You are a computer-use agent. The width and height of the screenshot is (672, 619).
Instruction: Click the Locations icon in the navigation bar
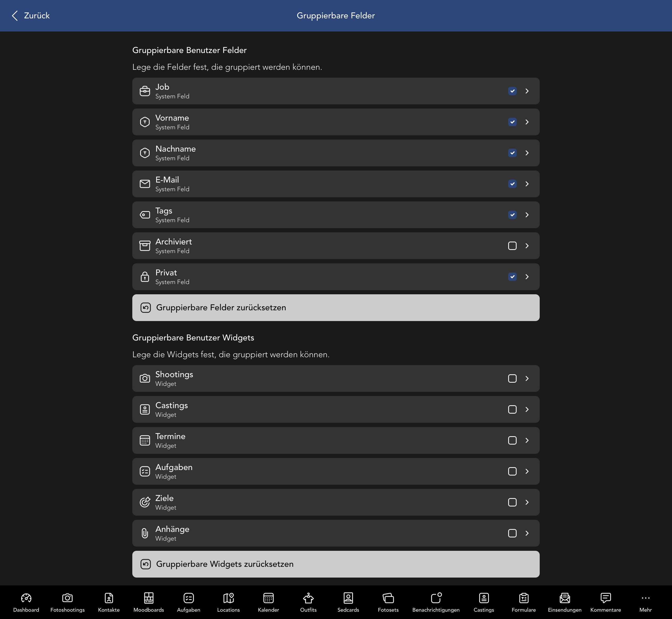[228, 601]
